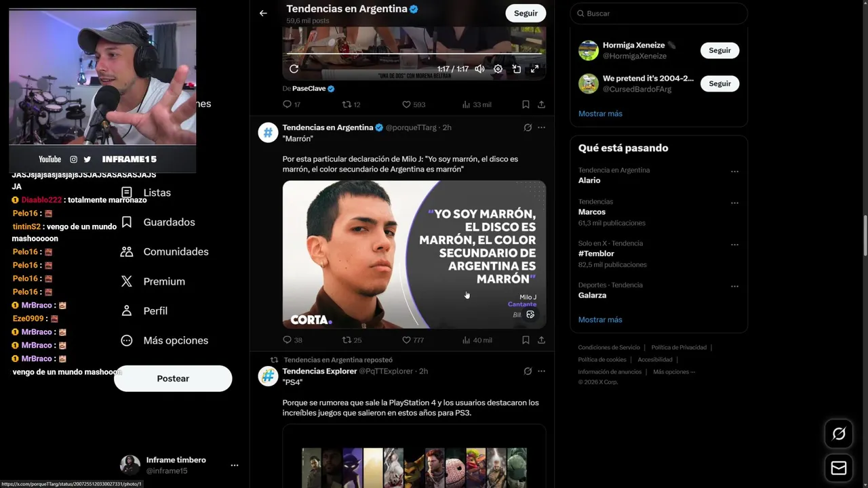Open the Tendencias en Argentina post avatar
Viewport: 868px width, 488px height.
pyautogui.click(x=269, y=133)
